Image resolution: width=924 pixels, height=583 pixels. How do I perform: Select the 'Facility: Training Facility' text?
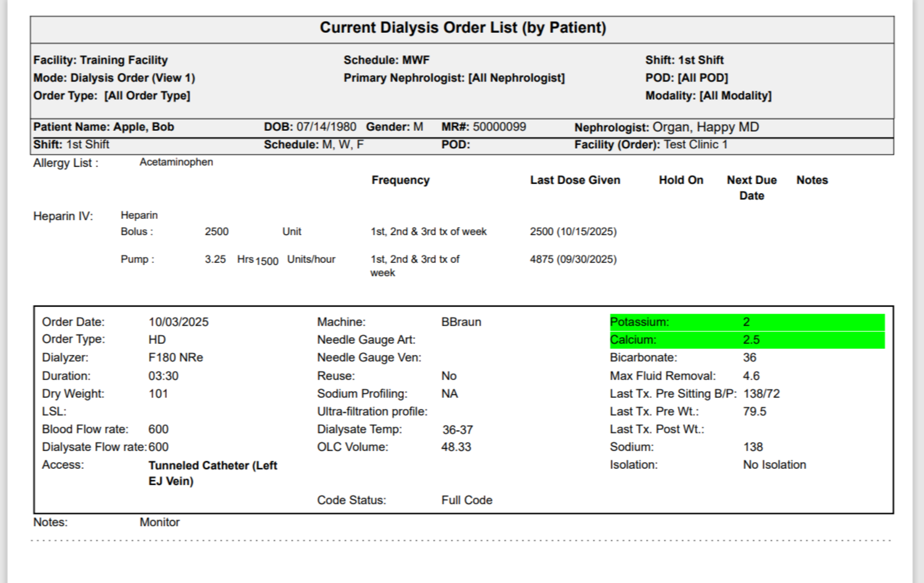click(101, 60)
